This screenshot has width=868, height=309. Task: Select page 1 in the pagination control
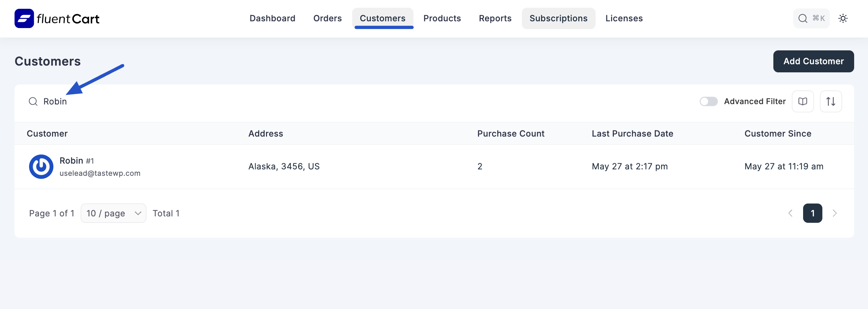point(813,213)
